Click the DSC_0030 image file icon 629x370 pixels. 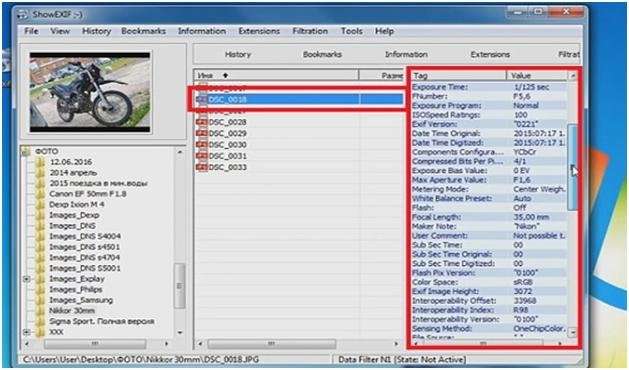(x=201, y=144)
